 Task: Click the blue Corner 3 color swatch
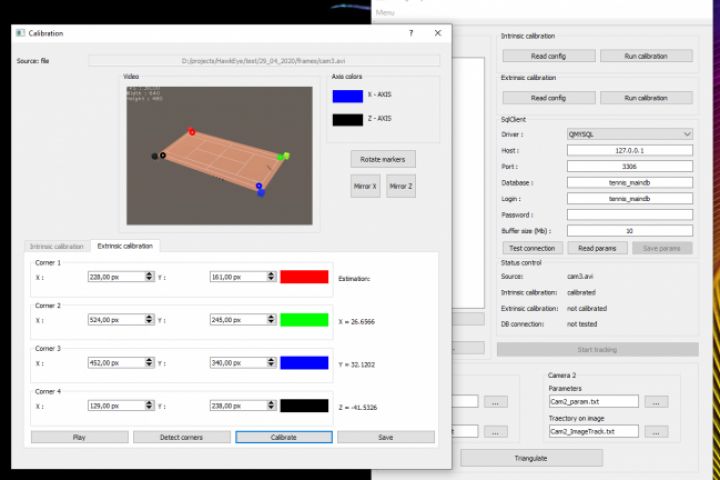[304, 363]
